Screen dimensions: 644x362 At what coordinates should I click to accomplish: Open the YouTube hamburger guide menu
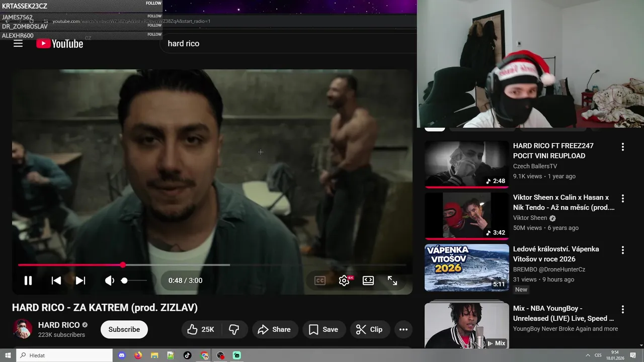(x=18, y=44)
